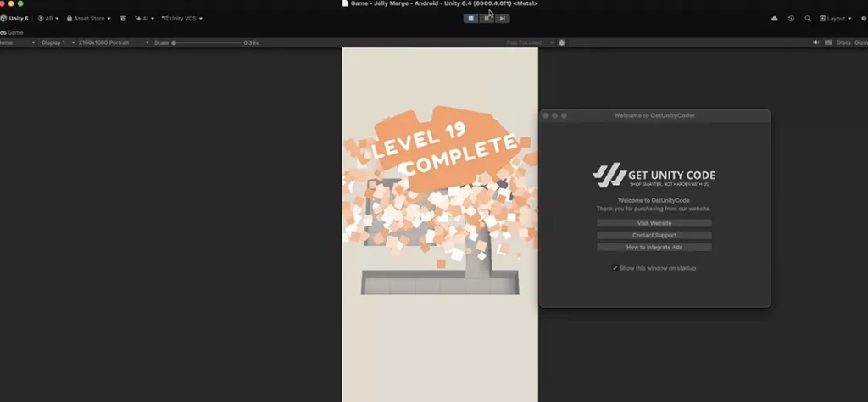
Task: Adjust the Scale slider handle
Action: coord(174,42)
